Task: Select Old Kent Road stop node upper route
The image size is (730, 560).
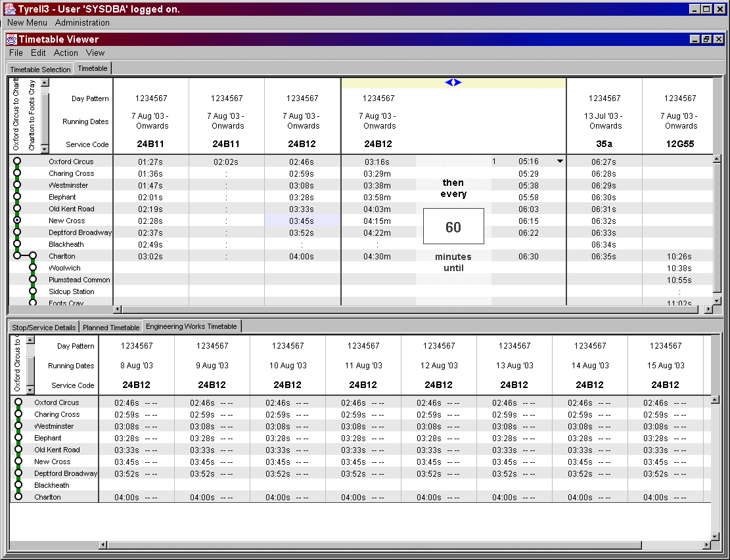Action: pyautogui.click(x=17, y=208)
